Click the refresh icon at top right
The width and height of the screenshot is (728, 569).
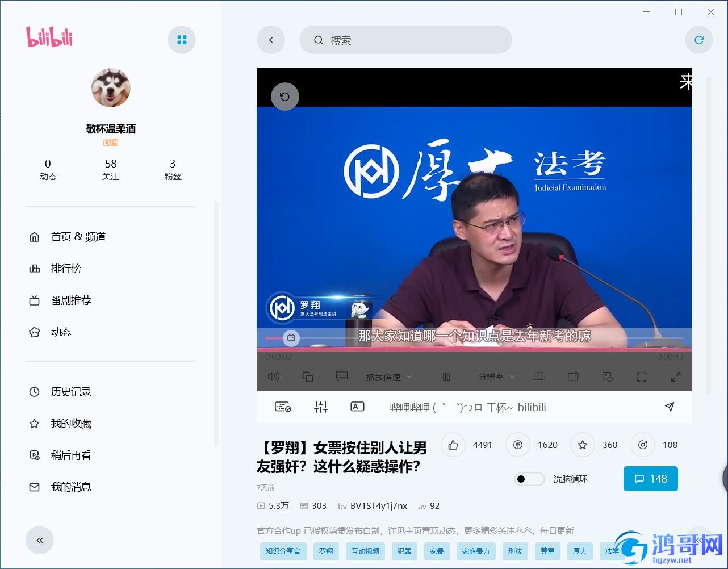click(699, 40)
